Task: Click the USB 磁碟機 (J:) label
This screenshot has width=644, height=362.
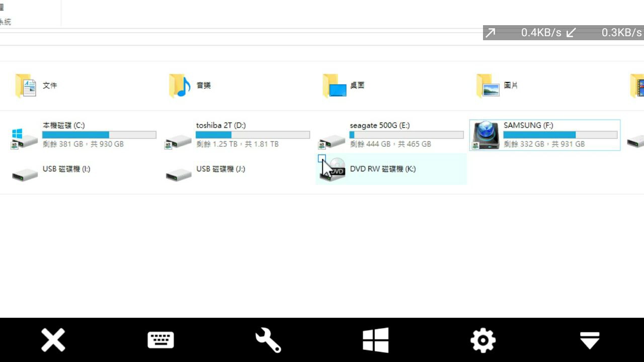Action: [221, 169]
